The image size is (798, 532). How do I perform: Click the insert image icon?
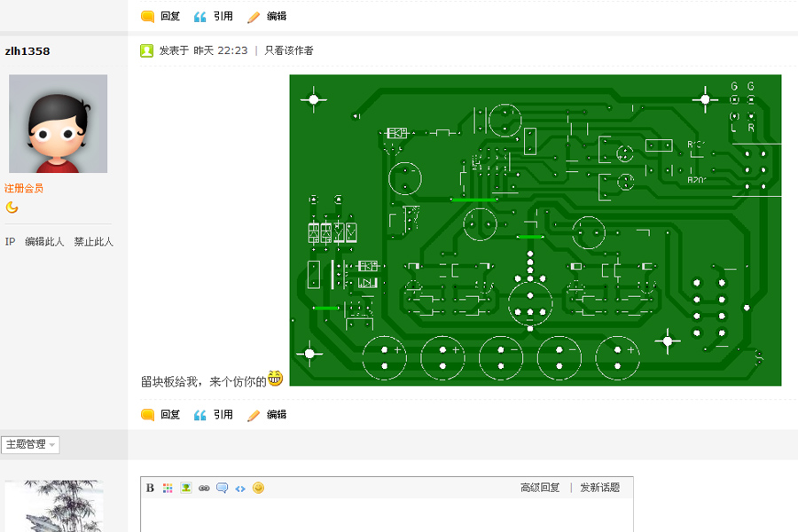pyautogui.click(x=186, y=488)
